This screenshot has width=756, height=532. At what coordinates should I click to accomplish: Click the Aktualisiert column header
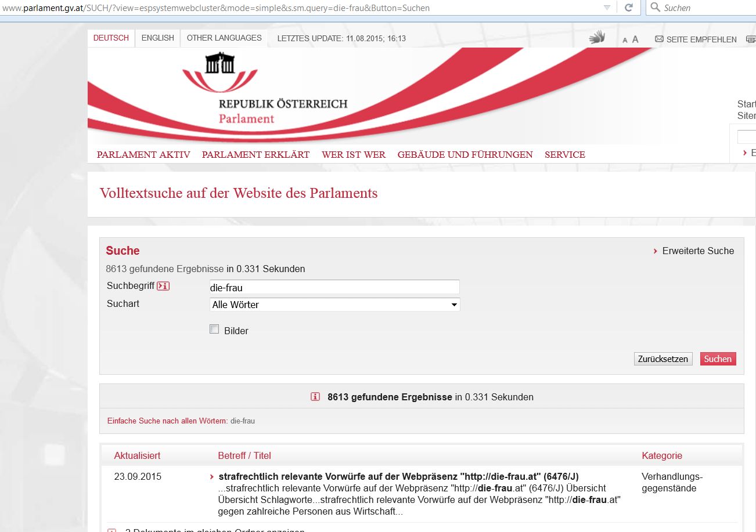tap(137, 455)
